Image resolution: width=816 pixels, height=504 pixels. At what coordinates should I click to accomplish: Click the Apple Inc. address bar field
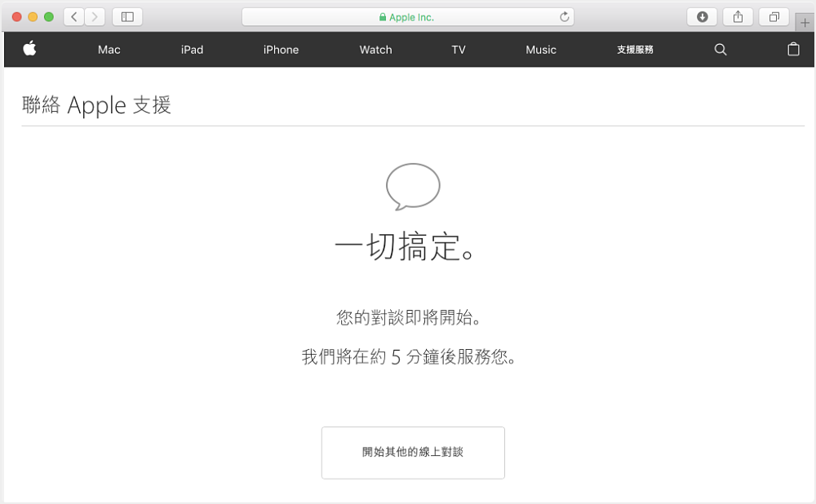coord(408,17)
